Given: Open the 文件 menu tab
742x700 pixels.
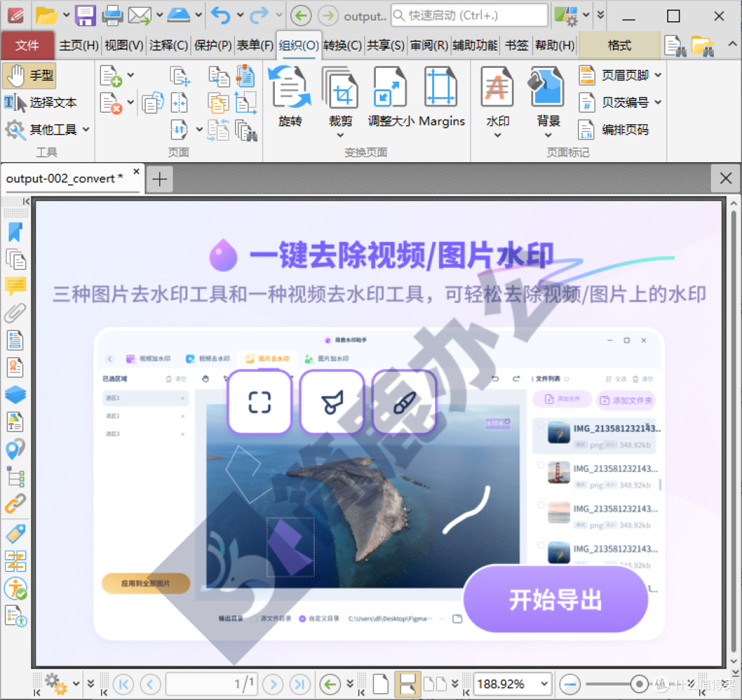Looking at the screenshot, I should click(x=27, y=45).
